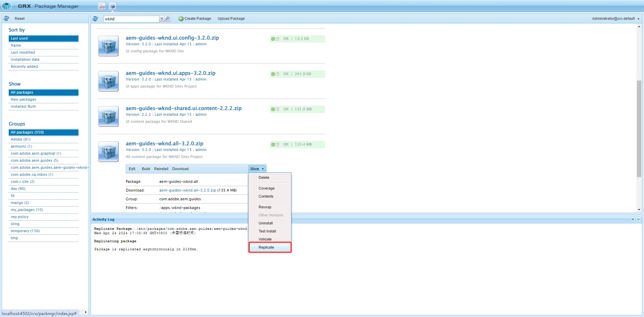Viewport: 644px width, 317px height.
Task: Click package icon for aem-guides-wknd.ui.config
Action: [x=108, y=46]
